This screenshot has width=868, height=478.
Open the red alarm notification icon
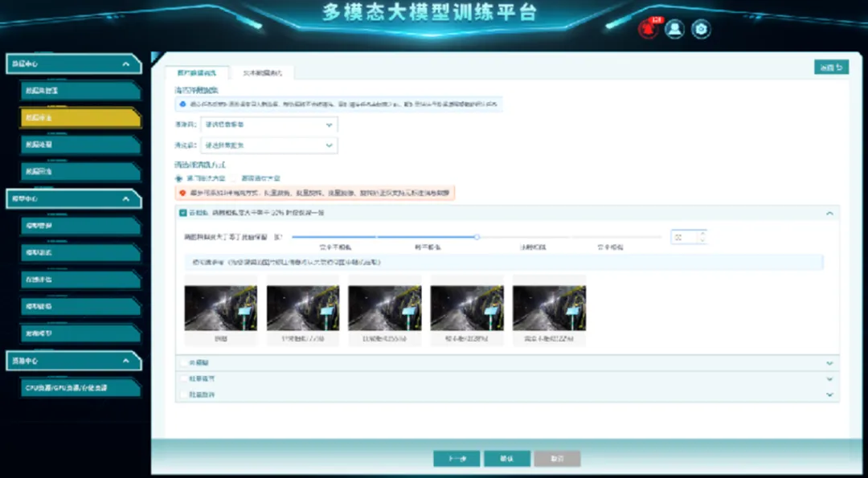[648, 30]
